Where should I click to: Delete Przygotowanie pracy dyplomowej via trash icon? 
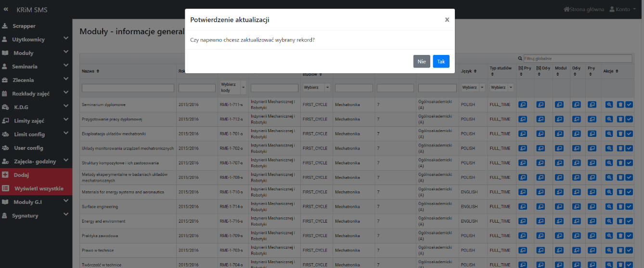point(620,119)
